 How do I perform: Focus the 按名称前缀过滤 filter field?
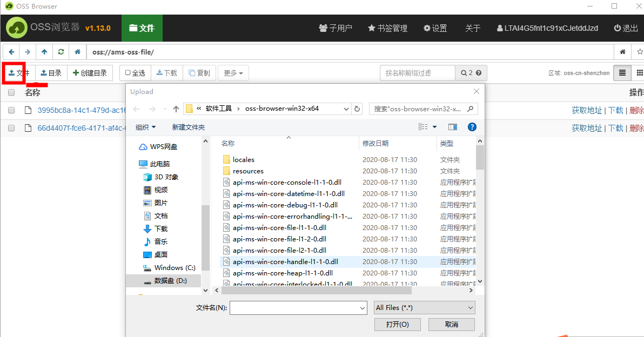point(417,73)
